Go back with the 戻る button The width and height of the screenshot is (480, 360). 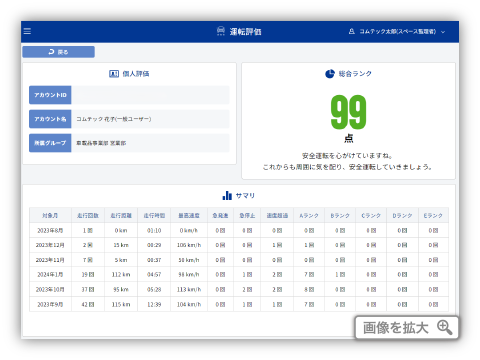tap(58, 52)
